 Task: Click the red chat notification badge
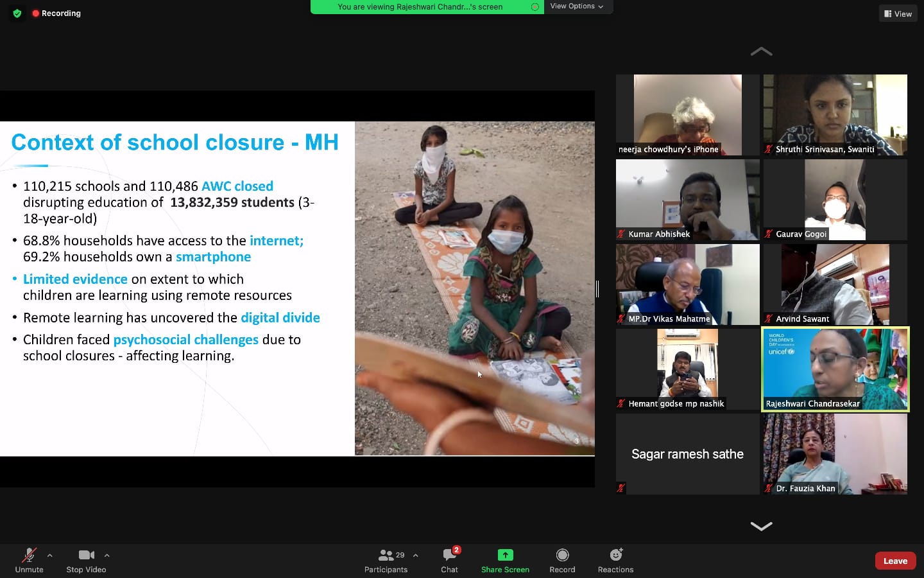point(456,550)
